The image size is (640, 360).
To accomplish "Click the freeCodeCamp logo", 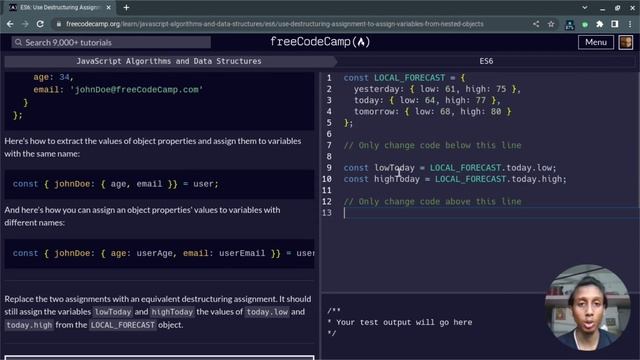I will coord(320,42).
